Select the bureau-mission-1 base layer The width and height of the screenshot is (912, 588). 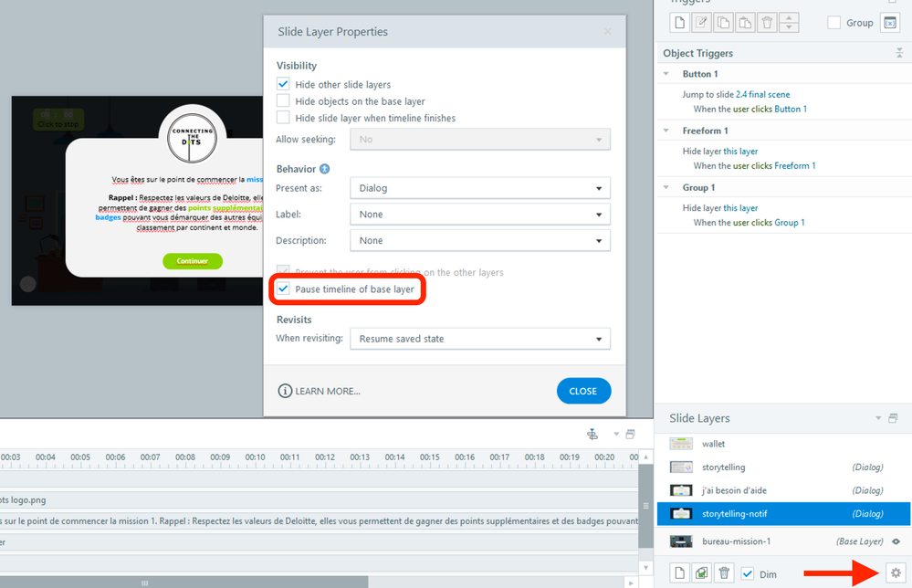(783, 541)
